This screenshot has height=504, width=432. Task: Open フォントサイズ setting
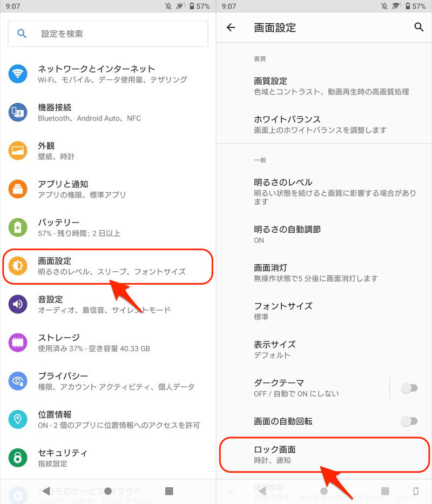(x=324, y=311)
